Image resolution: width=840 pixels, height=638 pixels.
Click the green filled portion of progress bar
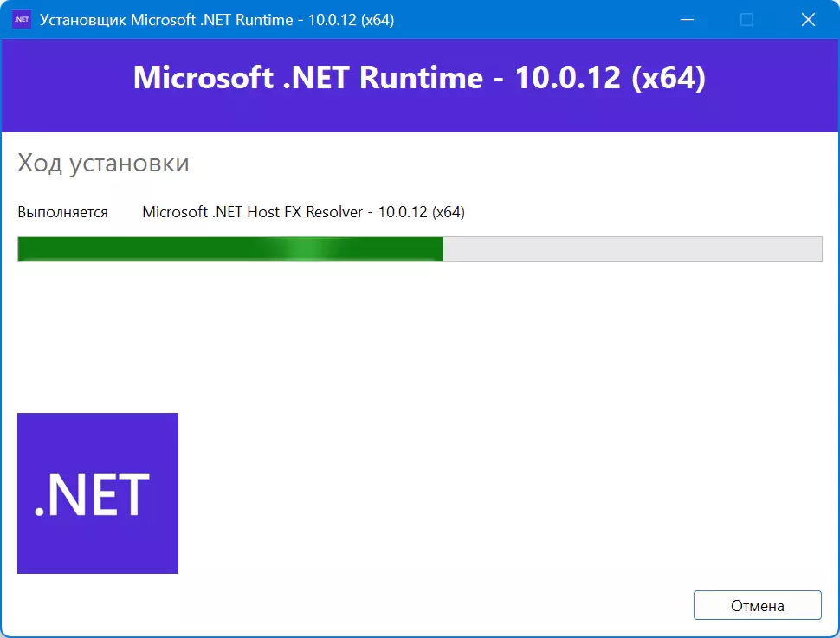230,249
